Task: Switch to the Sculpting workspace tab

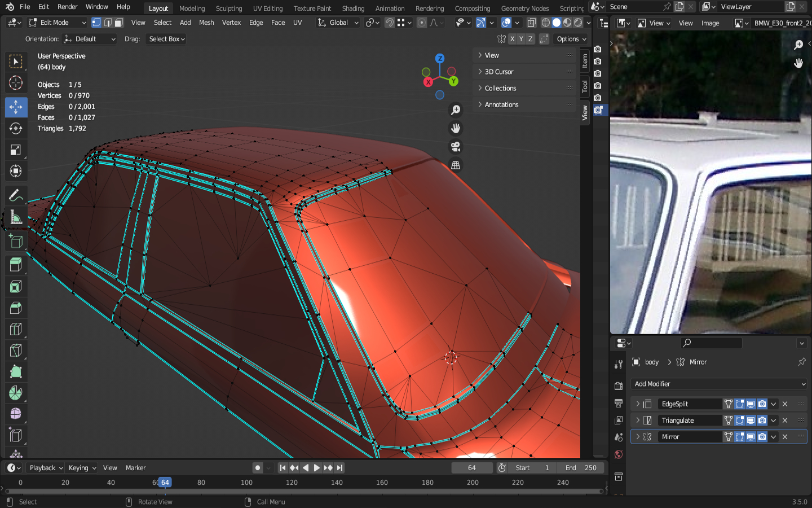Action: [228, 8]
